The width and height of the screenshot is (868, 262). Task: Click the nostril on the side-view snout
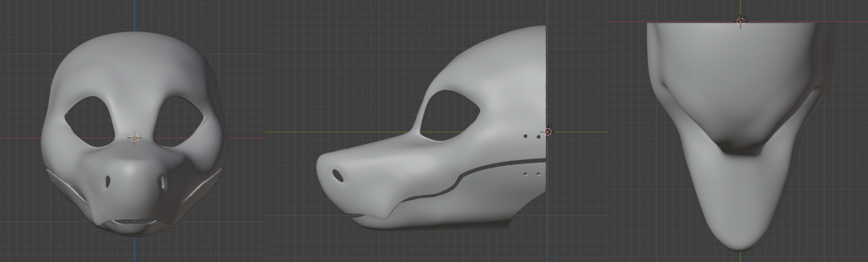point(337,176)
